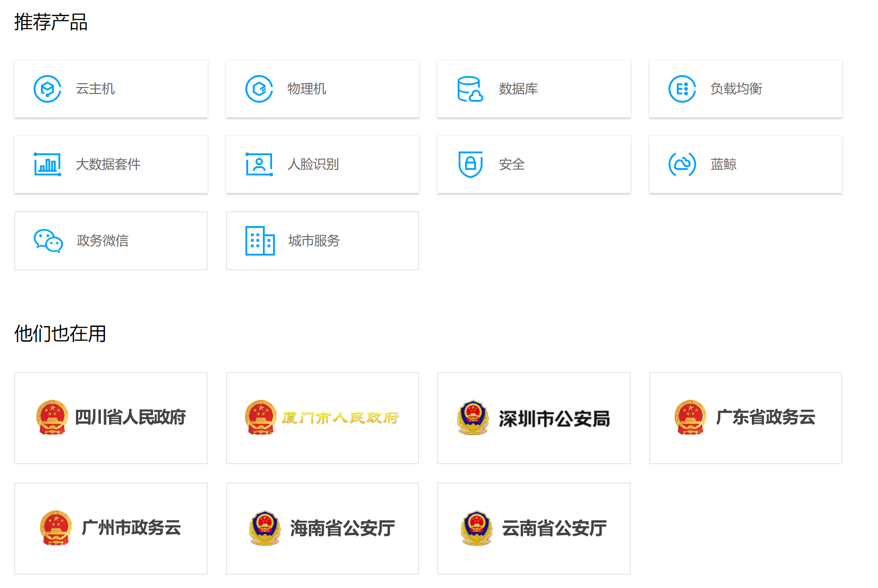Viewport: 878px width, 588px height.
Task: Click the 政务微信 chat bubbles icon
Action: click(x=48, y=241)
